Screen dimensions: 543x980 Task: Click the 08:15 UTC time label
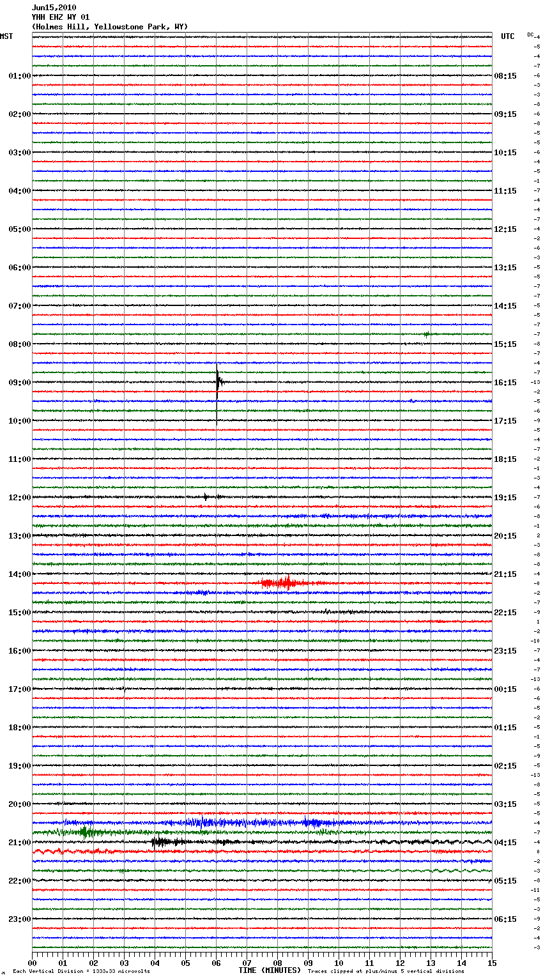505,76
